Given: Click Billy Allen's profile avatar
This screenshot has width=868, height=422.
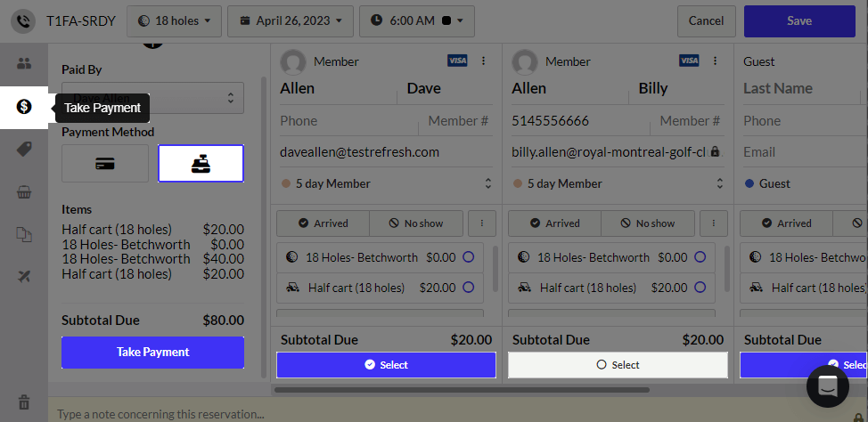Looking at the screenshot, I should click(x=525, y=62).
